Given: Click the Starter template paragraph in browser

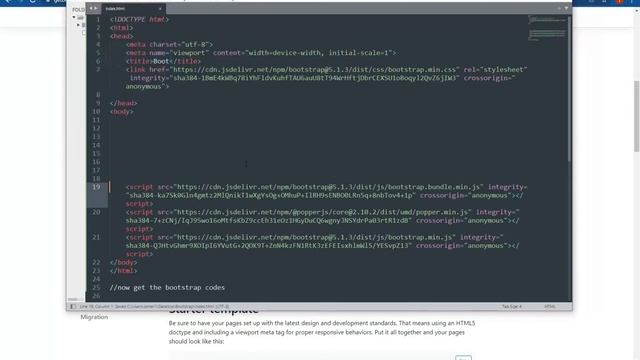Looking at the screenshot, I should 322,332.
